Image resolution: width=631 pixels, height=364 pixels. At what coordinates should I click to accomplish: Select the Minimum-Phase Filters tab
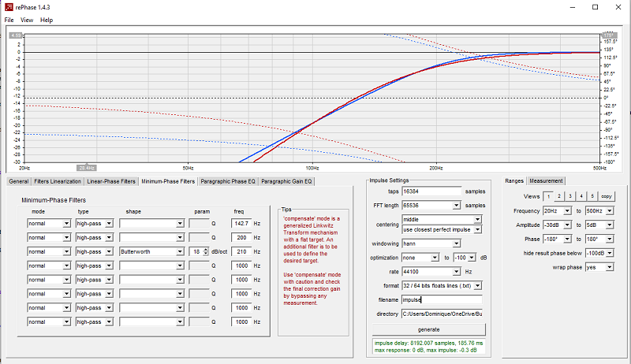click(x=168, y=181)
